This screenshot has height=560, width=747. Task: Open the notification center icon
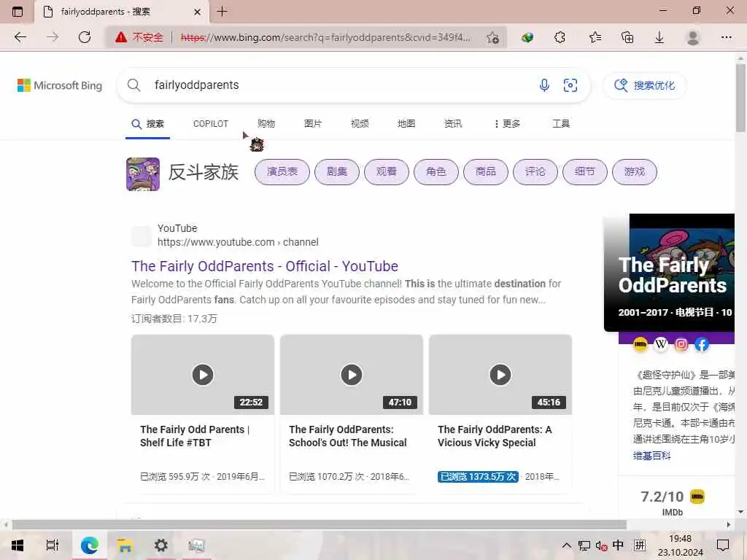click(723, 545)
